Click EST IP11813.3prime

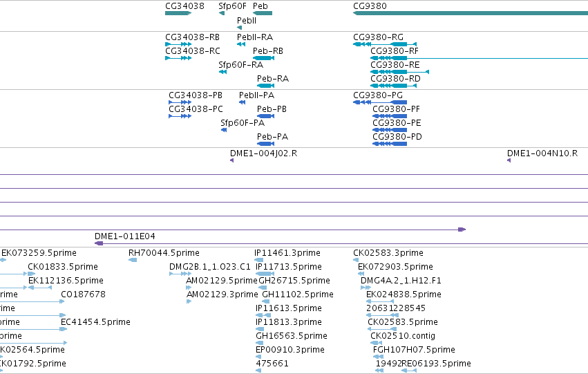pos(260,329)
